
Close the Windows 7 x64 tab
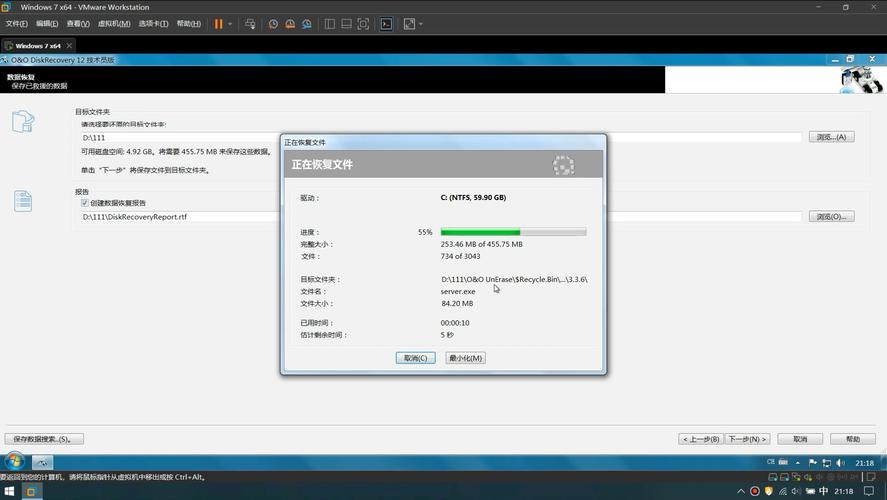pyautogui.click(x=69, y=45)
